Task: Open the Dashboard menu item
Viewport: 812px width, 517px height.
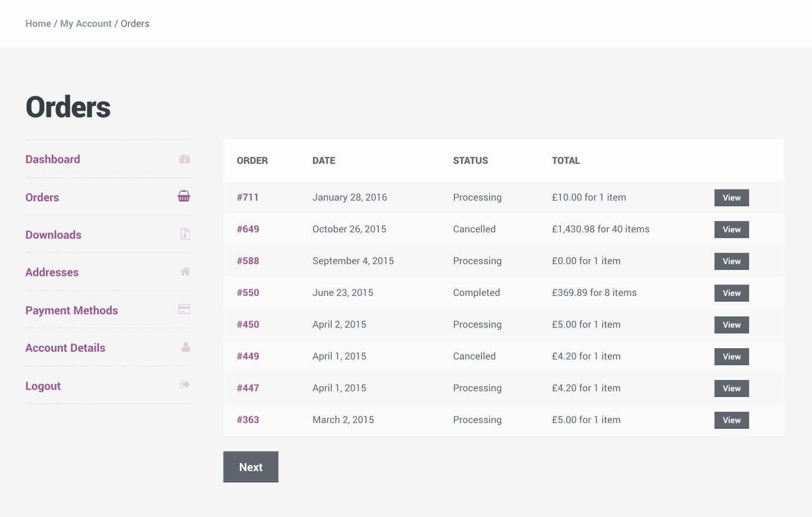Action: coord(53,159)
